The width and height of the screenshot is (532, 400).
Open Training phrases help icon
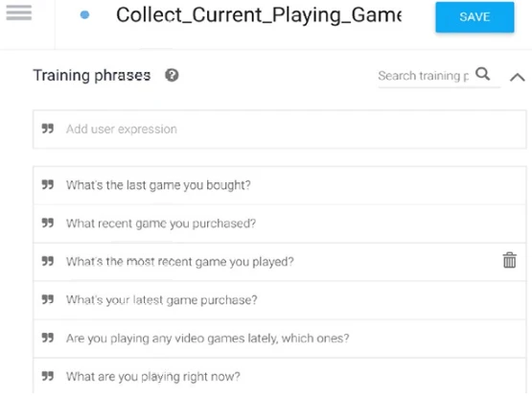pos(172,75)
